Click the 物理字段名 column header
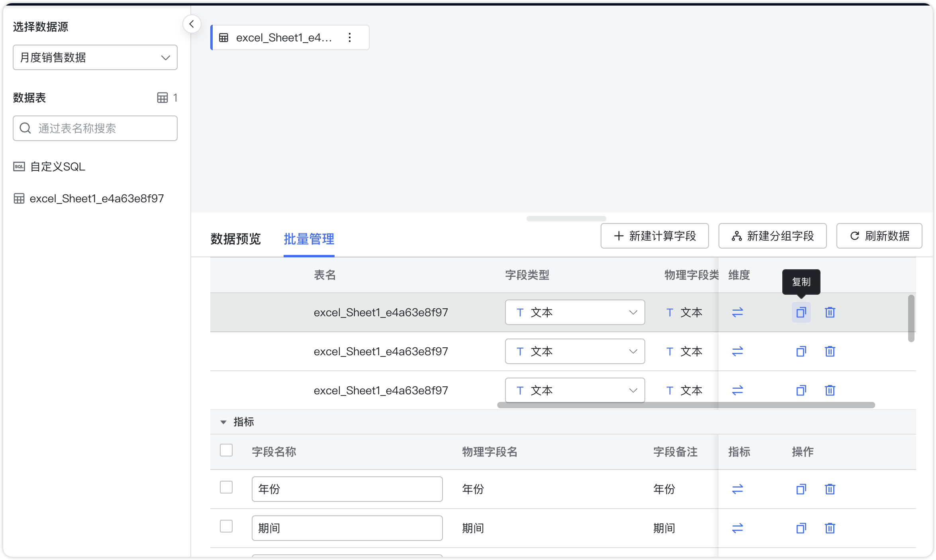This screenshot has width=936, height=560. 490,452
